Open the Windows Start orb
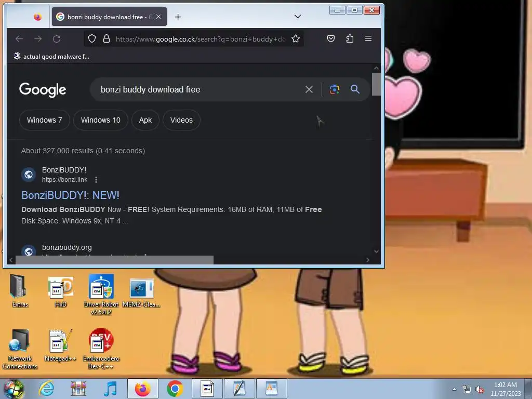 [14, 389]
